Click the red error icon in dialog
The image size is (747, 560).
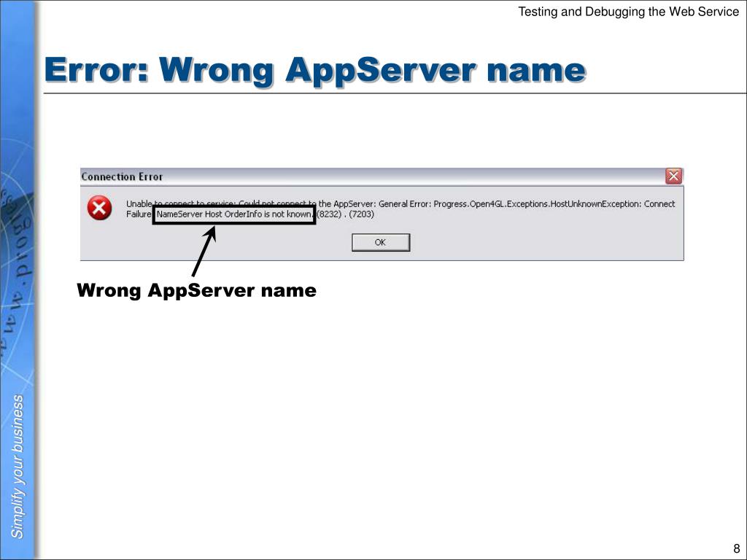click(x=99, y=208)
